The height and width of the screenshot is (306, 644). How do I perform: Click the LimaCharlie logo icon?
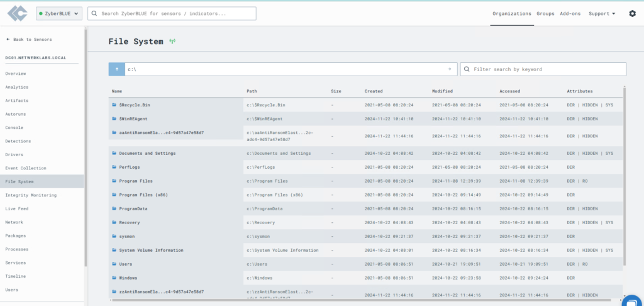click(17, 13)
